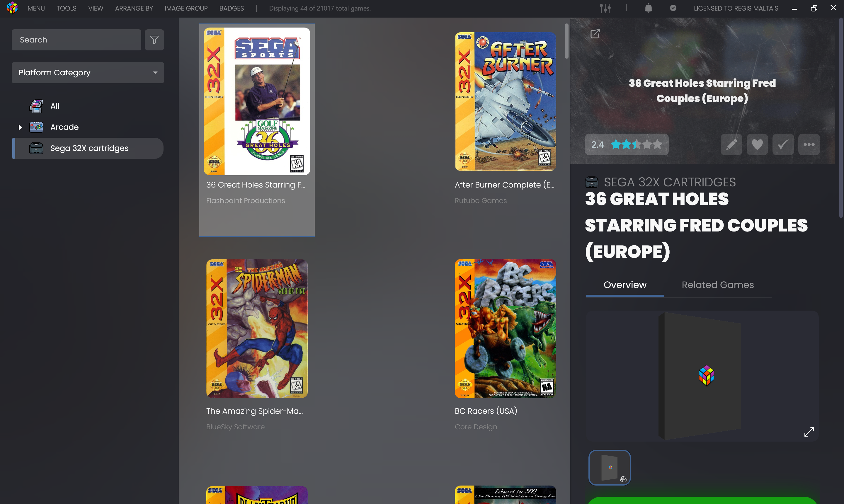Click the Sega 32X console icon in sidebar
This screenshot has height=504, width=844.
pos(36,148)
